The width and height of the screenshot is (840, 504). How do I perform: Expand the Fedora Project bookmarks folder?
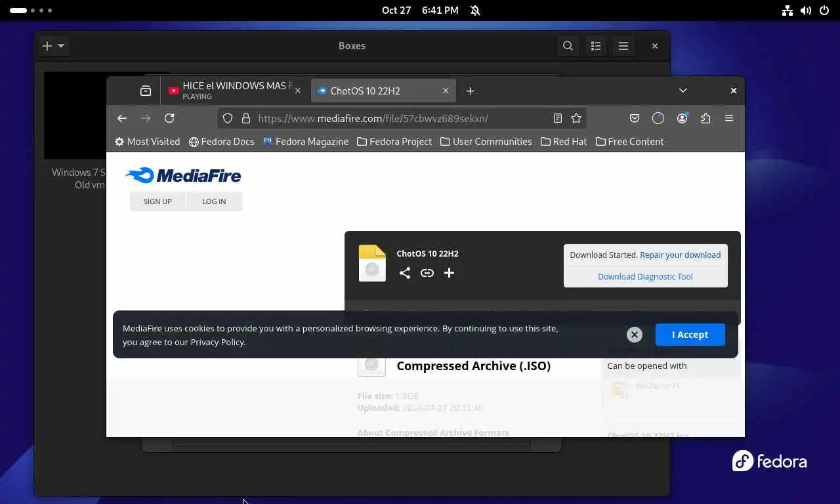point(394,142)
